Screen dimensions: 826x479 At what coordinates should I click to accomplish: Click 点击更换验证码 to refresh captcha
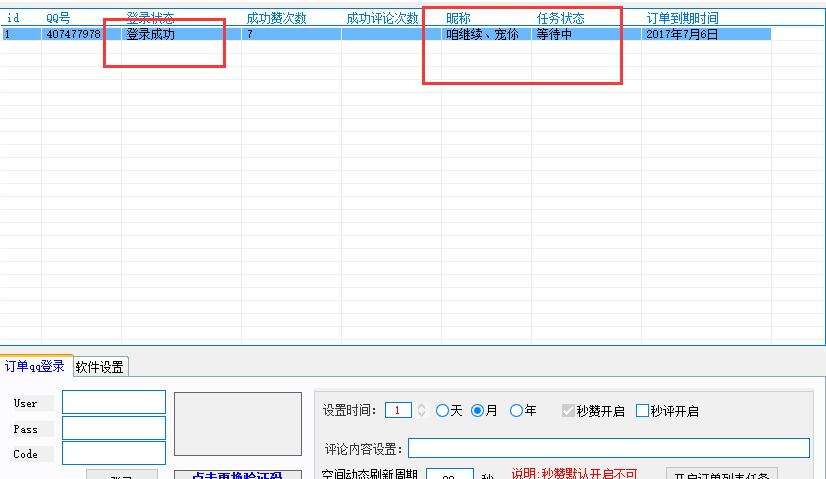(237, 475)
